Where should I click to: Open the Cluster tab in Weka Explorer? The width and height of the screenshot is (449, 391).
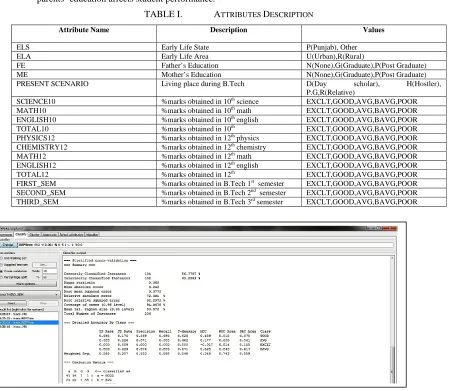35,235
